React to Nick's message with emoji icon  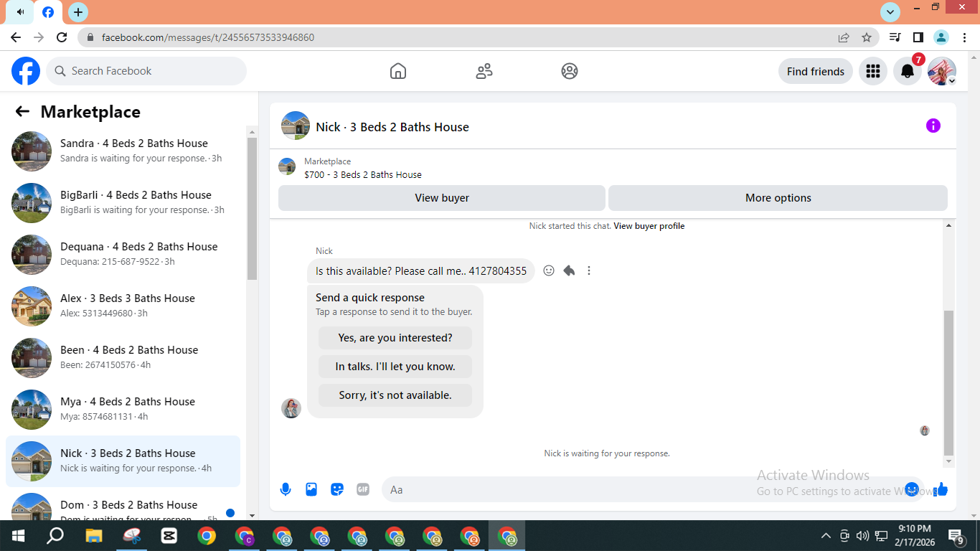point(549,270)
